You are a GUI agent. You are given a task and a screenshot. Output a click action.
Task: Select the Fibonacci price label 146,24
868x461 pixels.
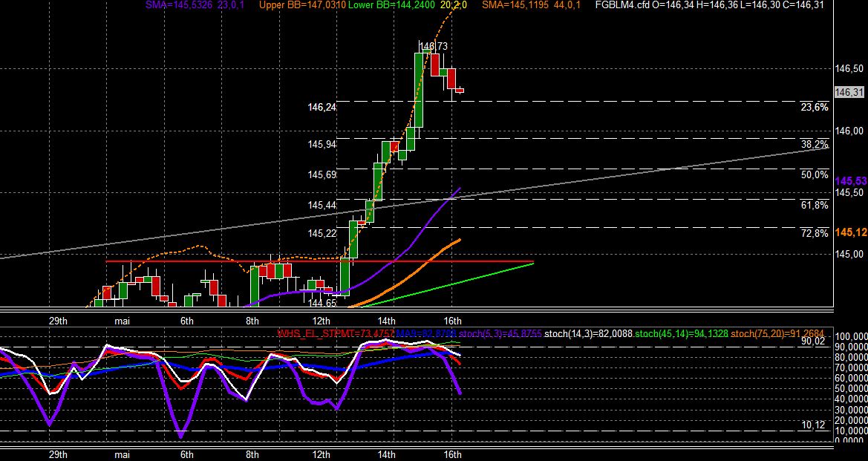click(322, 108)
